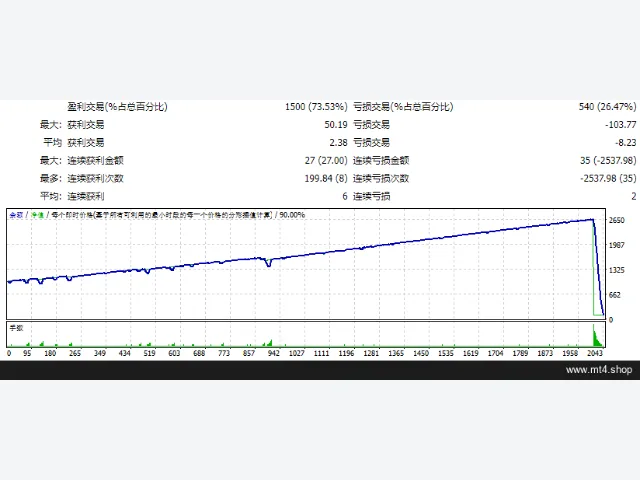
Task: Click the largest profit trade value '50.19'
Action: pyautogui.click(x=336, y=124)
